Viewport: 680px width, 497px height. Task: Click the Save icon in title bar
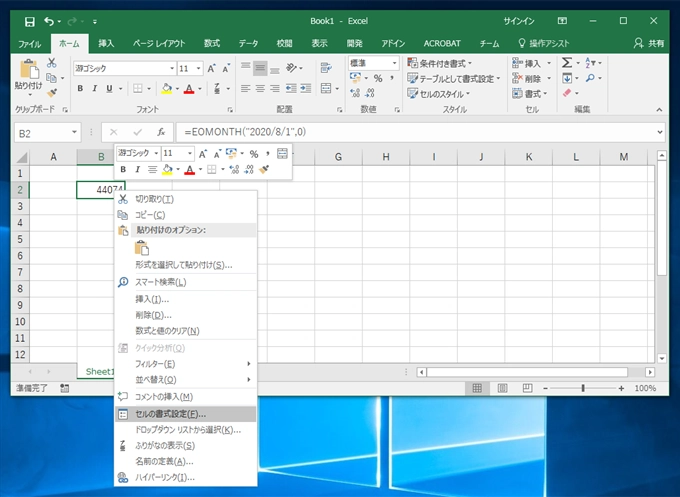click(29, 21)
